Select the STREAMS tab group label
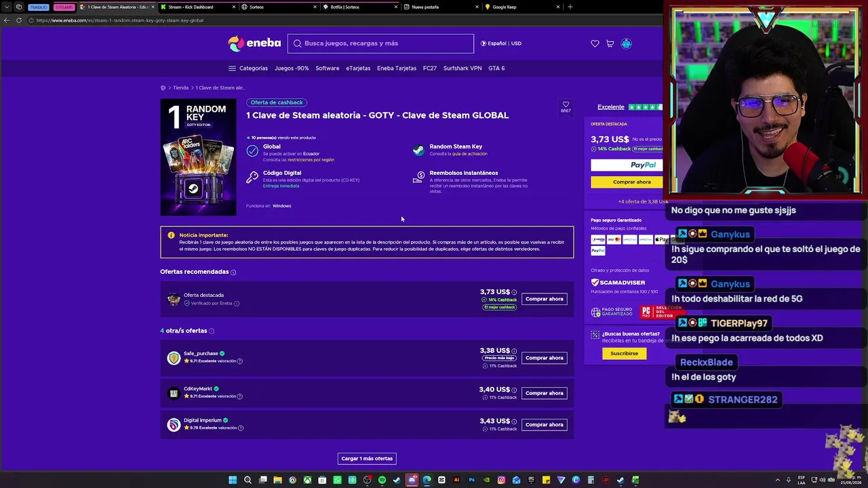Screen dimensions: 868x488 (64, 7)
